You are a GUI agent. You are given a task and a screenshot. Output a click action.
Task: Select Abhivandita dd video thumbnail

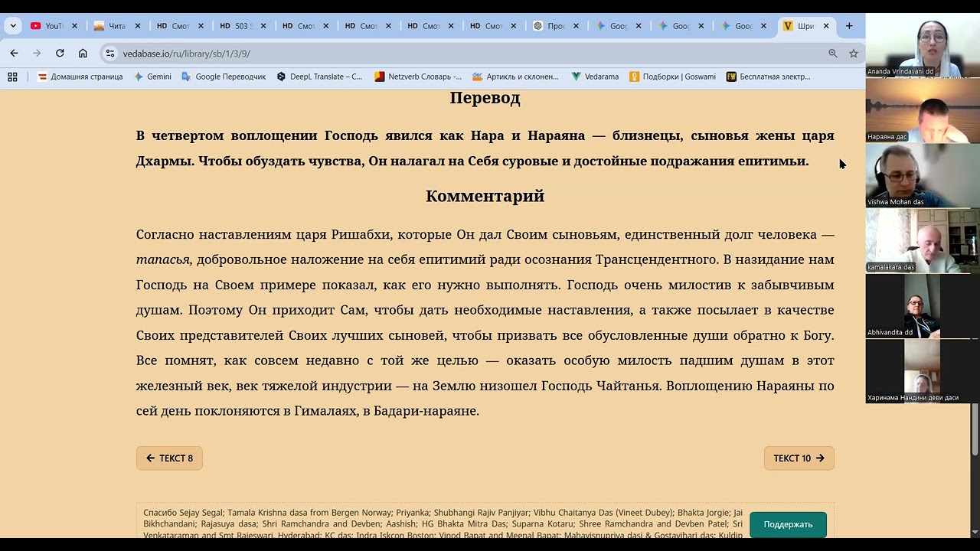point(923,306)
